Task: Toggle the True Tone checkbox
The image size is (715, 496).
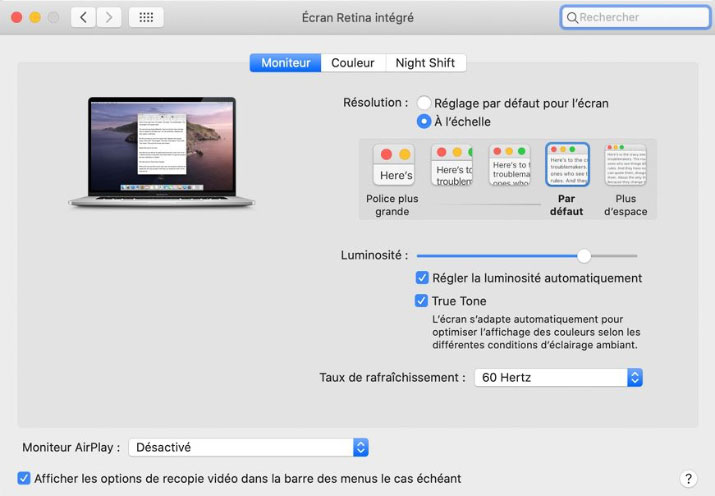Action: point(421,300)
